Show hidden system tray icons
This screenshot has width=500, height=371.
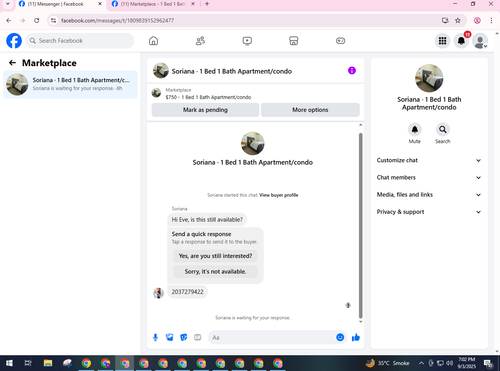coord(421,363)
